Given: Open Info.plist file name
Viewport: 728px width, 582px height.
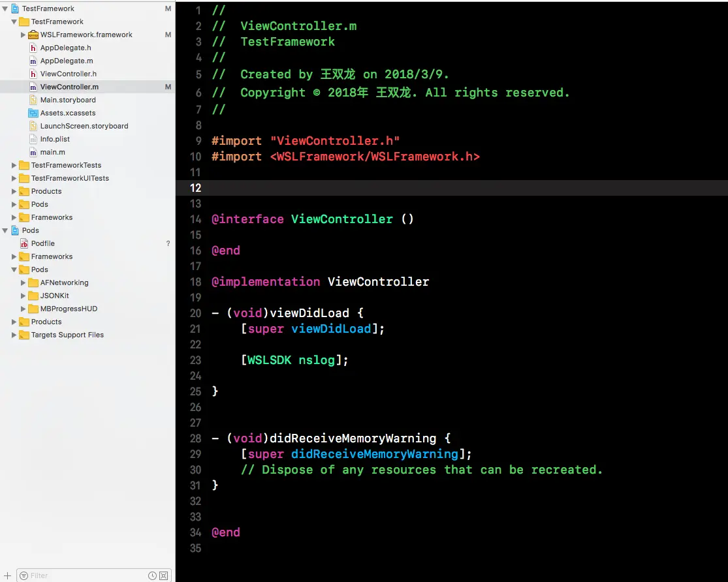Looking at the screenshot, I should 55,139.
